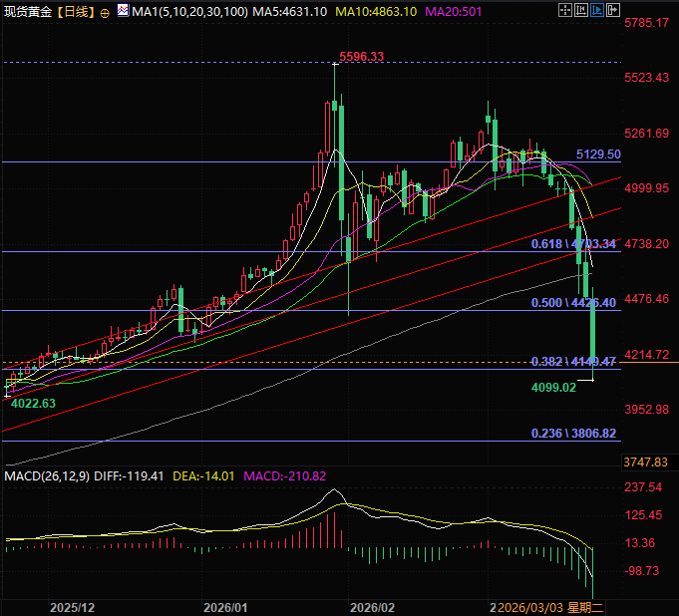This screenshot has width=679, height=616.
Task: Enable the crosshair cursor icon
Action: tap(564, 10)
